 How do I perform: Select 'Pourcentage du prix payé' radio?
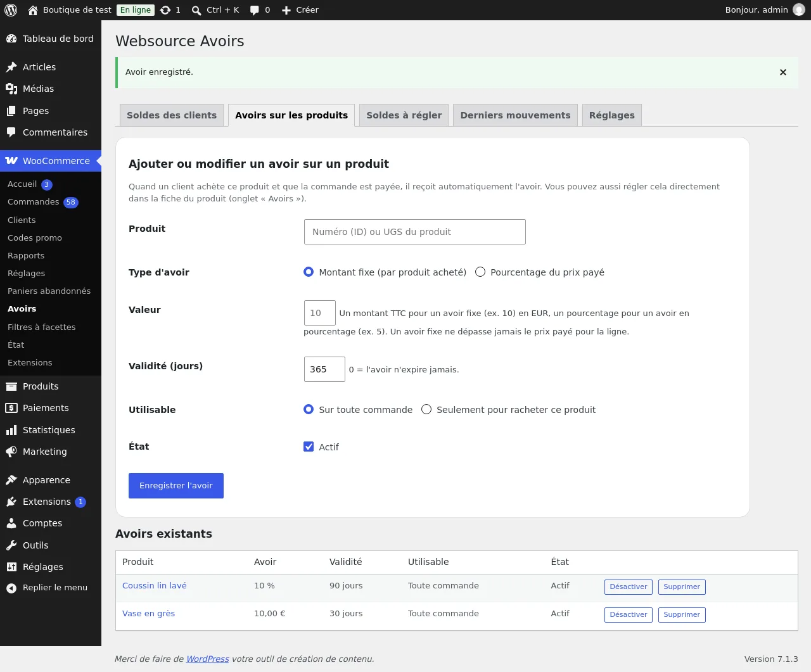pos(480,272)
